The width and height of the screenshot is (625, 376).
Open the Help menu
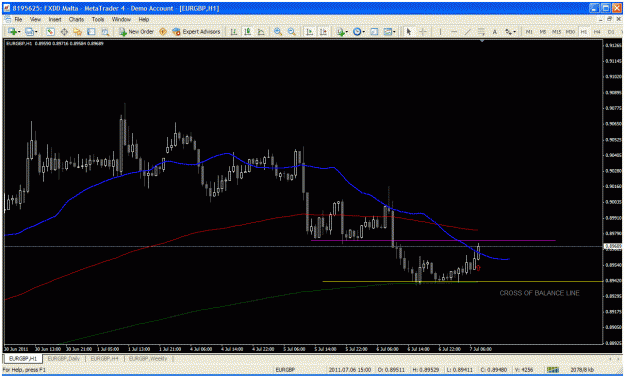(x=143, y=19)
